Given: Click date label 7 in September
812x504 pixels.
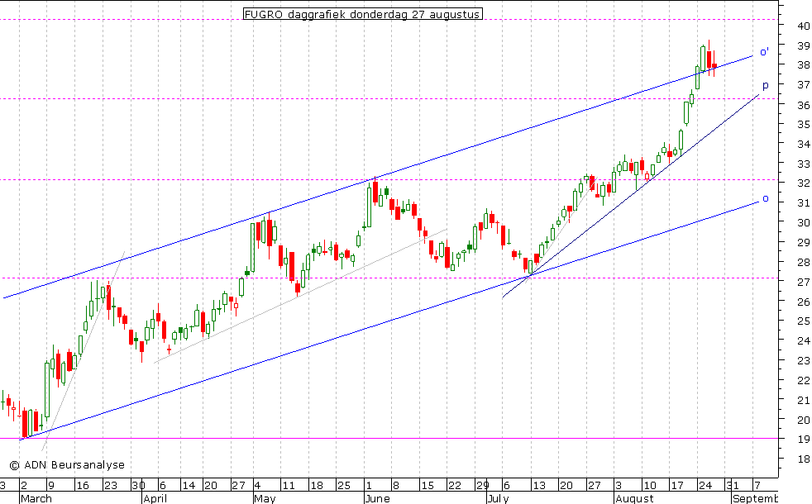Looking at the screenshot, I should [757, 486].
